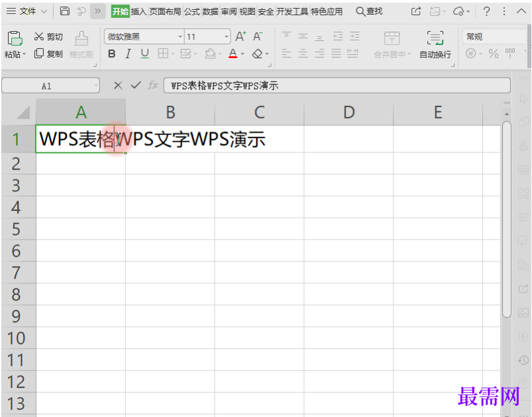Click the eraser clear format icon
Viewport: 532px width, 417px height.
pos(258,54)
